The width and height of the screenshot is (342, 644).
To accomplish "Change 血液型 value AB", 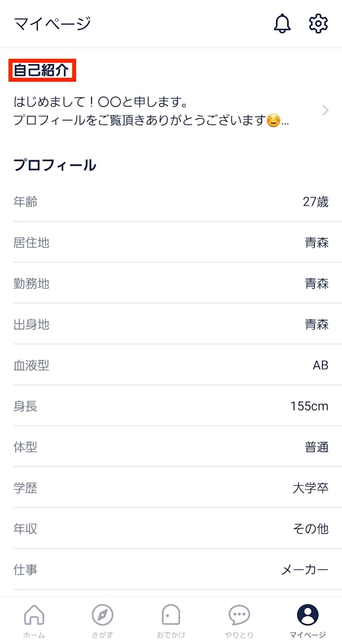I will [x=320, y=365].
